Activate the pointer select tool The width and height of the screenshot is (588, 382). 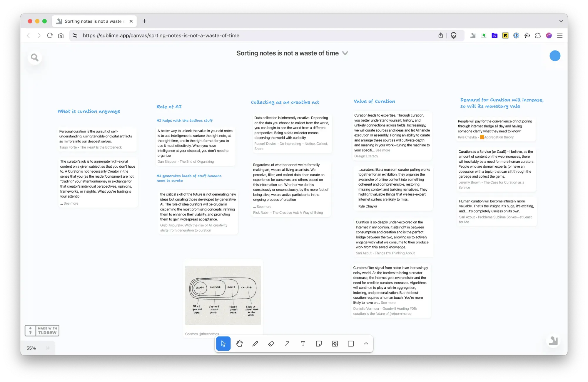[x=223, y=344]
